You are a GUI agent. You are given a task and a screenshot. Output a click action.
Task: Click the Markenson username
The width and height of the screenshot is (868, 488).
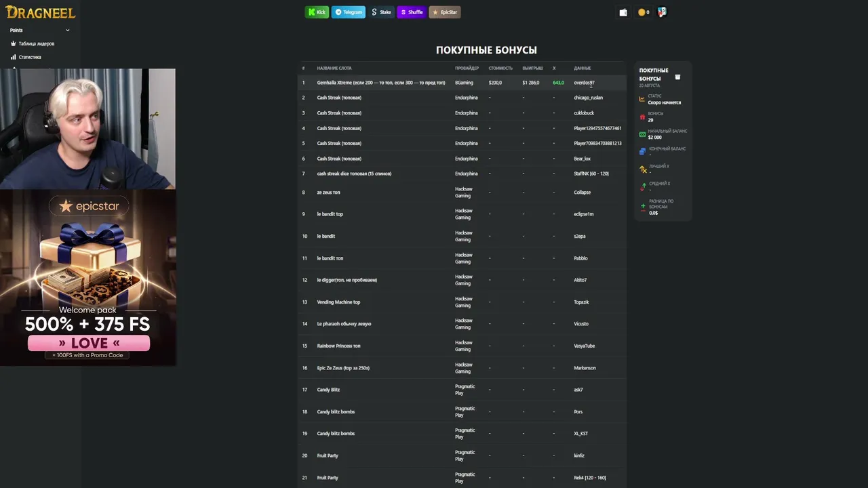click(585, 368)
